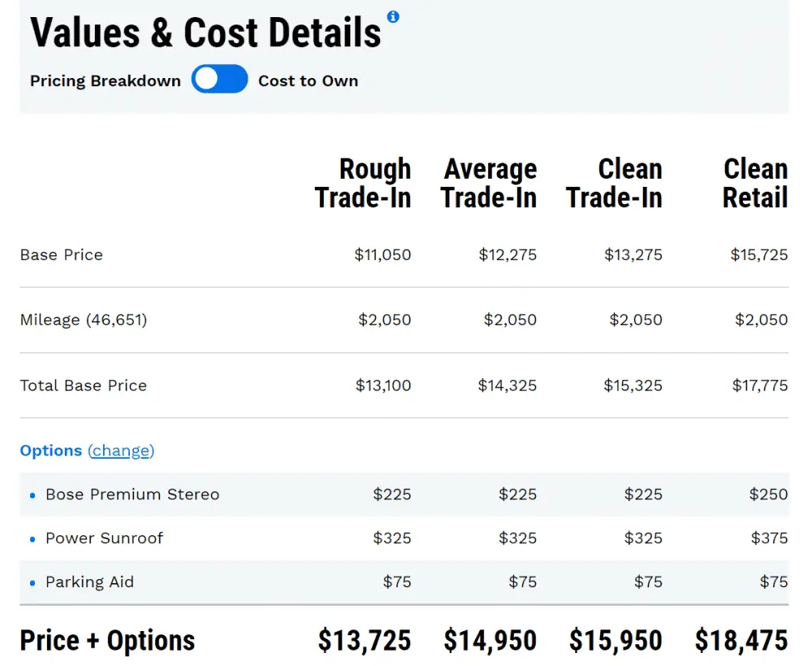The image size is (812, 666).
Task: Click the Clean Trade-In column header
Action: tap(615, 184)
